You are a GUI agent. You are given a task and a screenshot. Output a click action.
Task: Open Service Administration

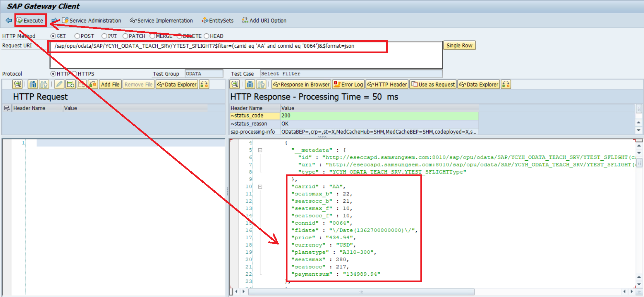pyautogui.click(x=91, y=21)
